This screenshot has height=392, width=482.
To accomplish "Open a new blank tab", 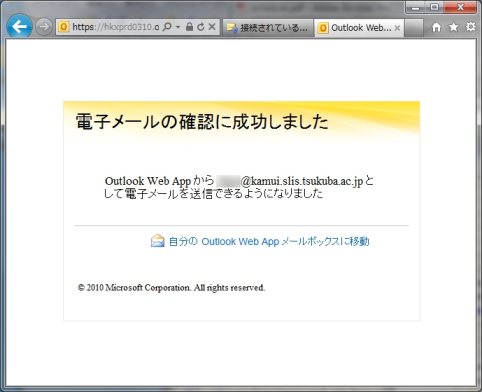I will 414,28.
